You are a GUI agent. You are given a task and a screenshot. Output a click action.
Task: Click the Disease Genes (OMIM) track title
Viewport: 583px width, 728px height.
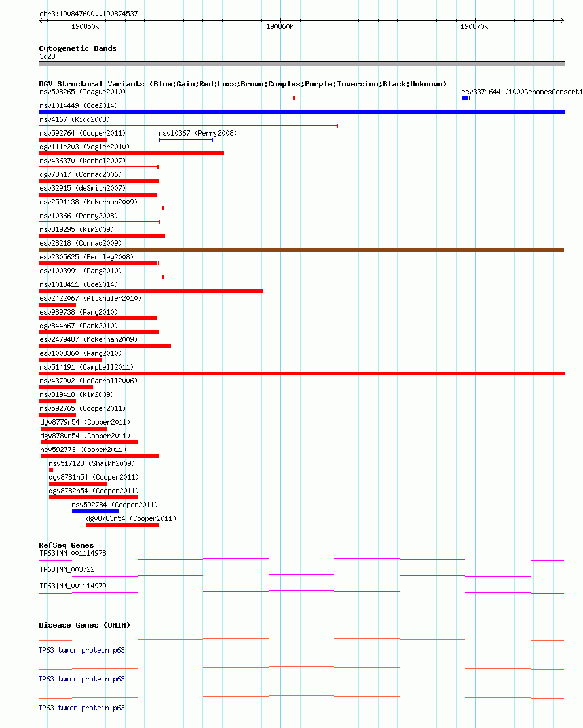coord(85,625)
